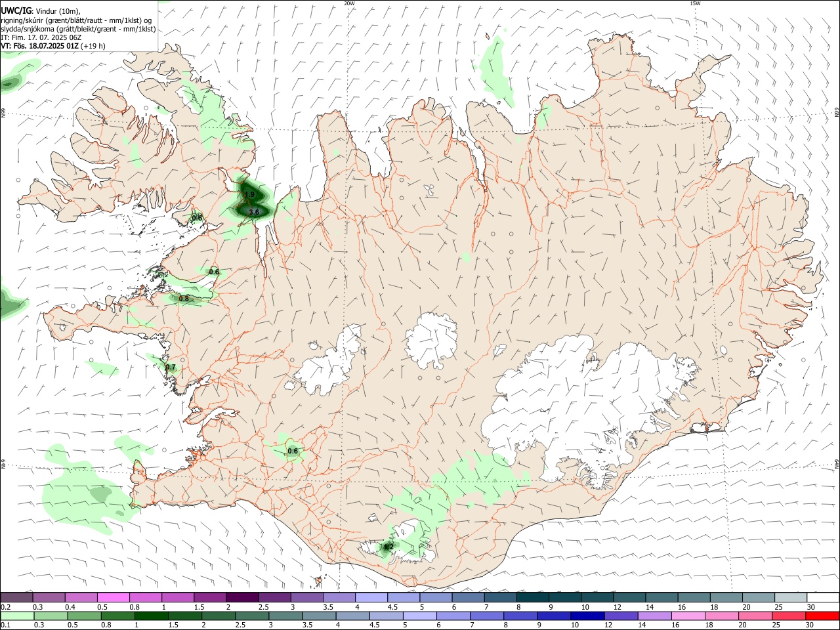Select the 18 grey-teal swatch in top legend row
This screenshot has width=840, height=630.
tap(725, 597)
